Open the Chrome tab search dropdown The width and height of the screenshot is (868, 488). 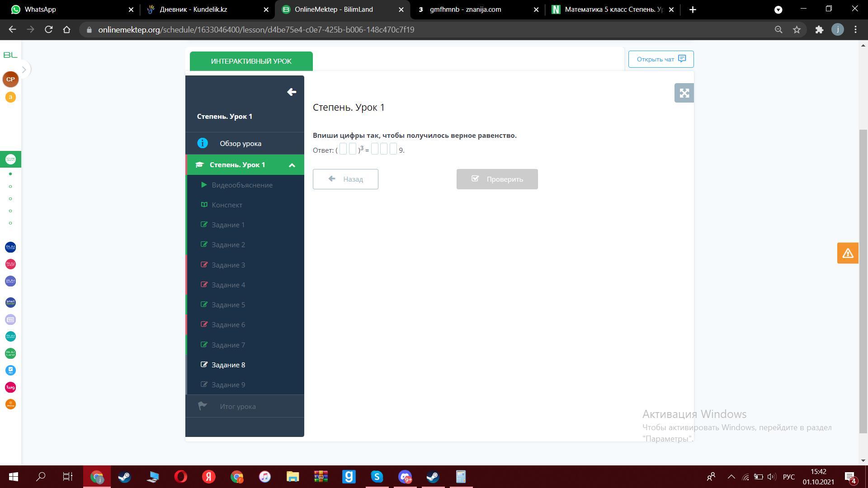click(778, 9)
